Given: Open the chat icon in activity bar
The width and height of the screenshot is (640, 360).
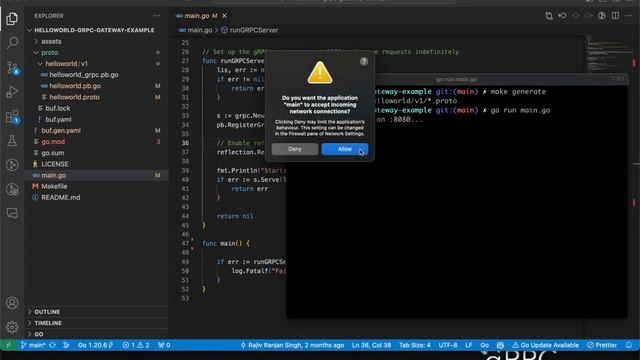Looking at the screenshot, I should click(x=12, y=213).
